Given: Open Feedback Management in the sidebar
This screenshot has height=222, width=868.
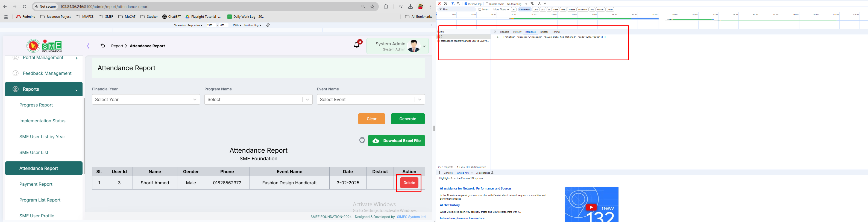Looking at the screenshot, I should tap(44, 73).
